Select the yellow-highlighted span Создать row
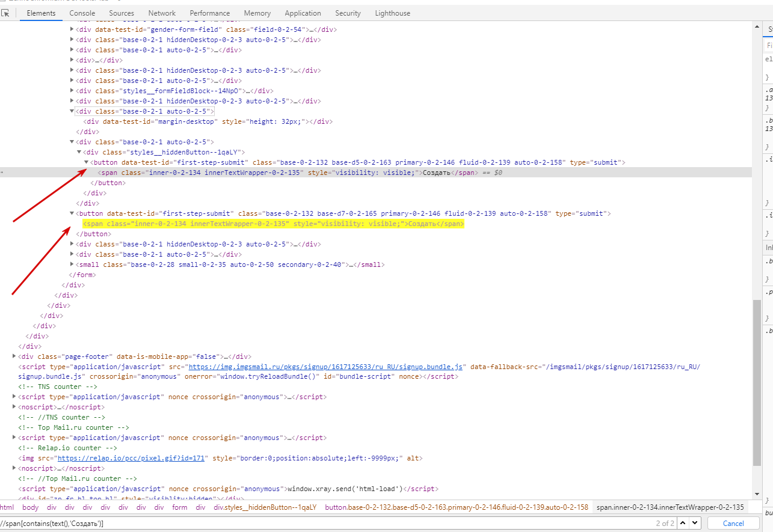This screenshot has width=773, height=532. pyautogui.click(x=274, y=224)
